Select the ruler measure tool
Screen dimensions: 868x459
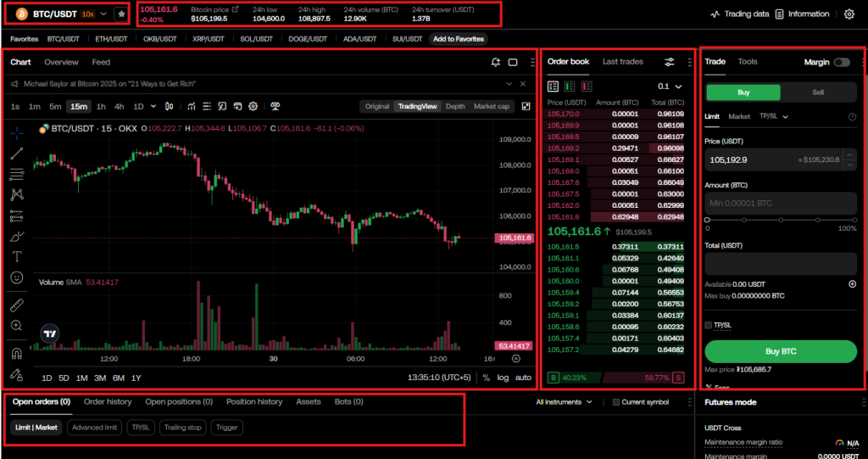[17, 305]
